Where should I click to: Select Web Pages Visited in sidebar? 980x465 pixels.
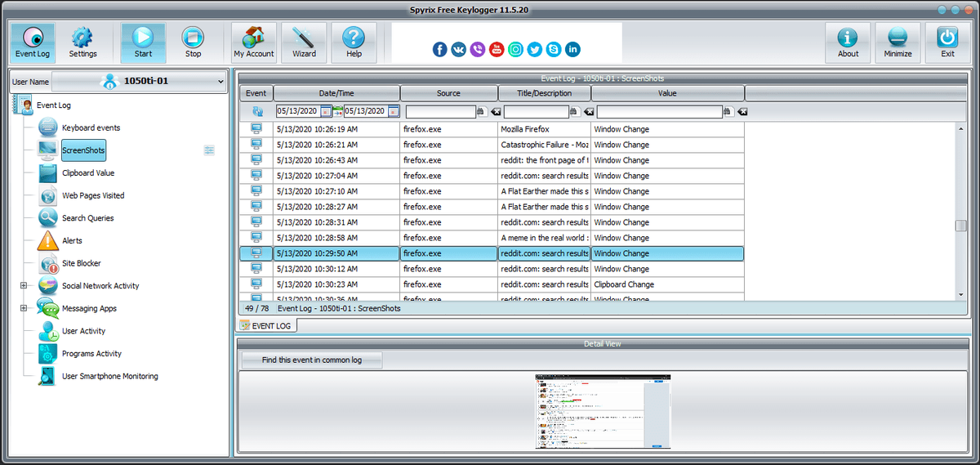click(x=93, y=195)
